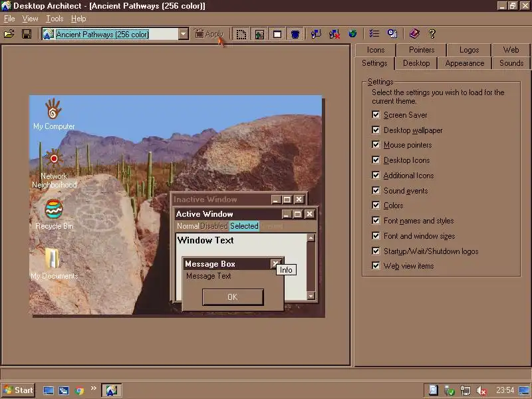Click Normal menu item in preview
The height and width of the screenshot is (399, 532).
click(x=188, y=226)
